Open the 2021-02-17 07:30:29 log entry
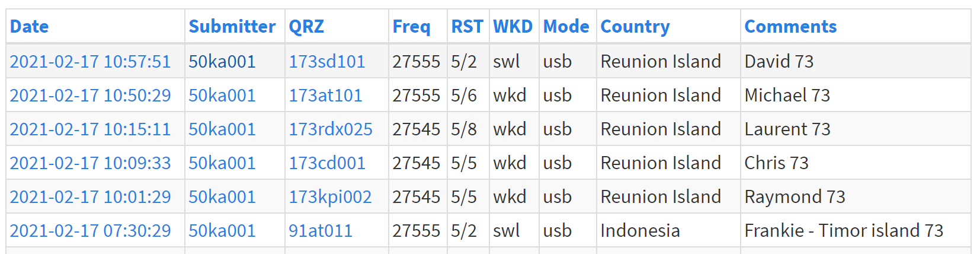The image size is (980, 254). 90,231
